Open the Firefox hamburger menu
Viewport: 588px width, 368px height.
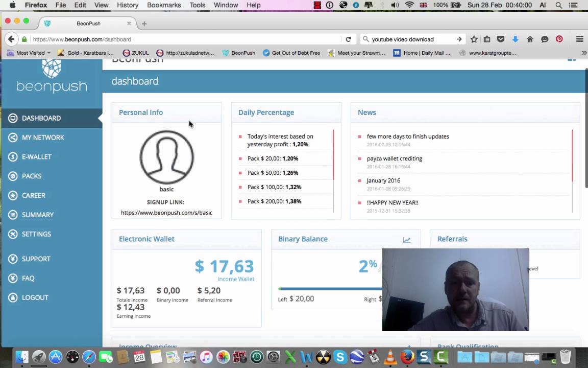pyautogui.click(x=579, y=39)
